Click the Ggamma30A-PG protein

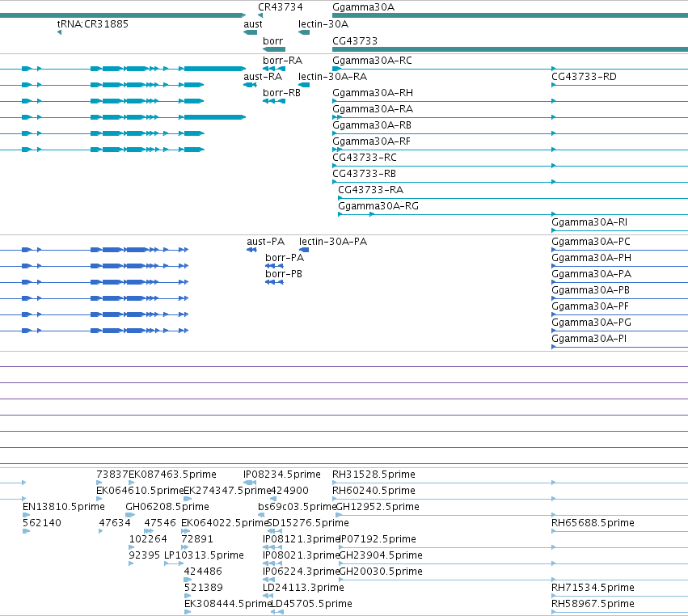coord(619,331)
